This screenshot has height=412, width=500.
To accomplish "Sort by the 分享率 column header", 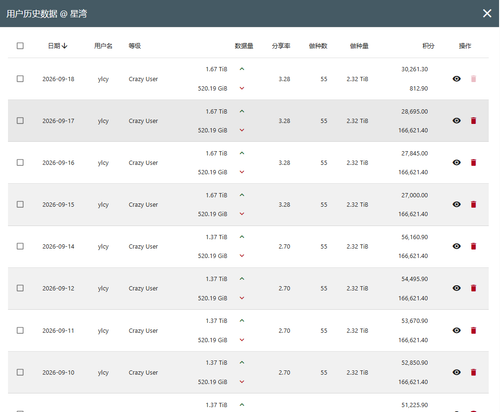I will (x=281, y=46).
